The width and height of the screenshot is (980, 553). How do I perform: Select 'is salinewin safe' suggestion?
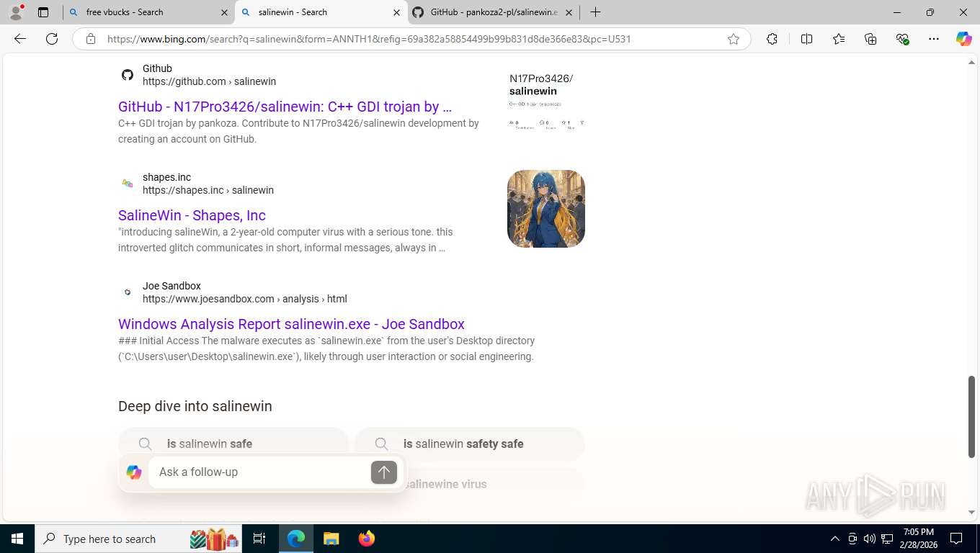[233, 444]
